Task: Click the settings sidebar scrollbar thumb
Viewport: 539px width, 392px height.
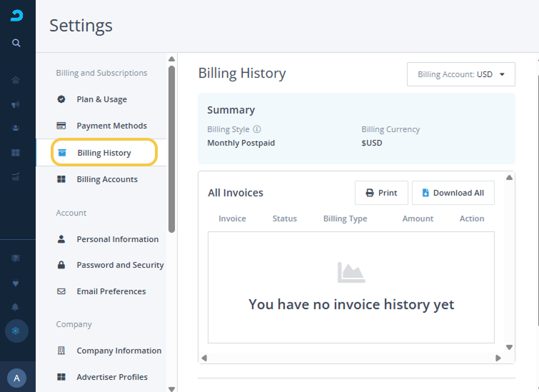Action: coord(171,149)
